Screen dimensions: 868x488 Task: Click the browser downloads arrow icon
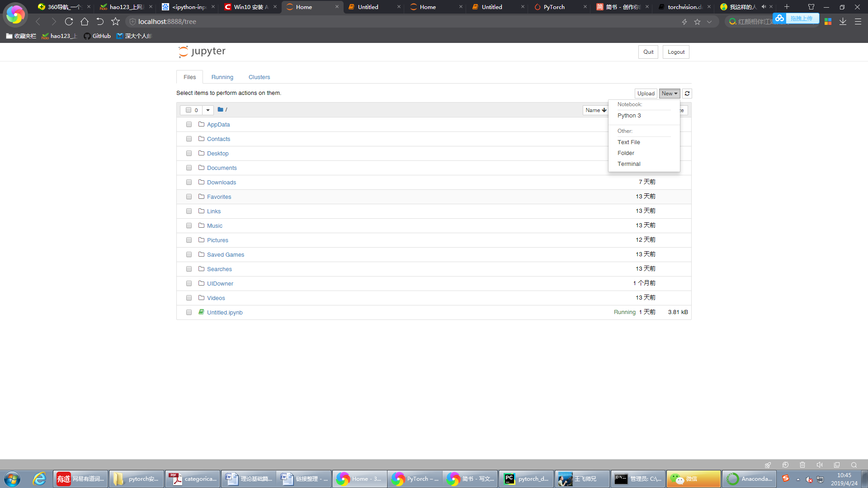843,22
